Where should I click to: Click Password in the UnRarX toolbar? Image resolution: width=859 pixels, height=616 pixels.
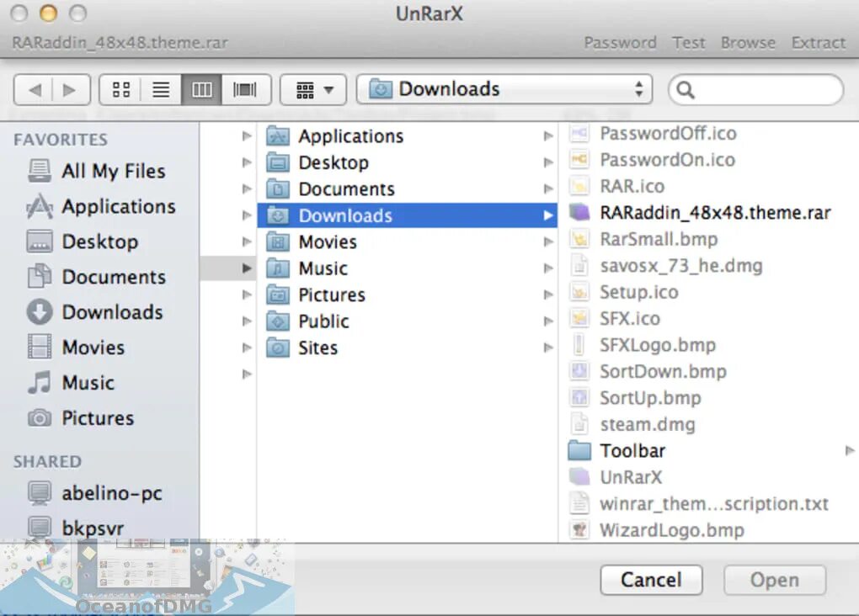click(620, 43)
